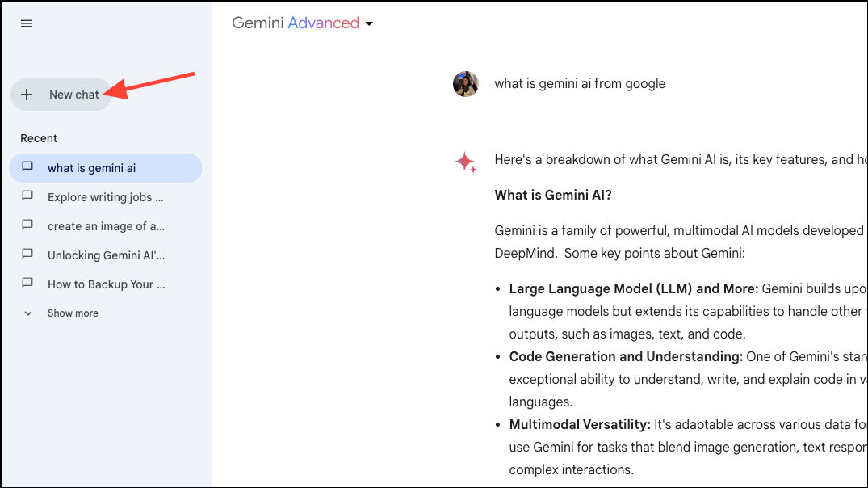Click the 'What is Gemini AI?' heading
The height and width of the screenshot is (488, 868).
553,195
